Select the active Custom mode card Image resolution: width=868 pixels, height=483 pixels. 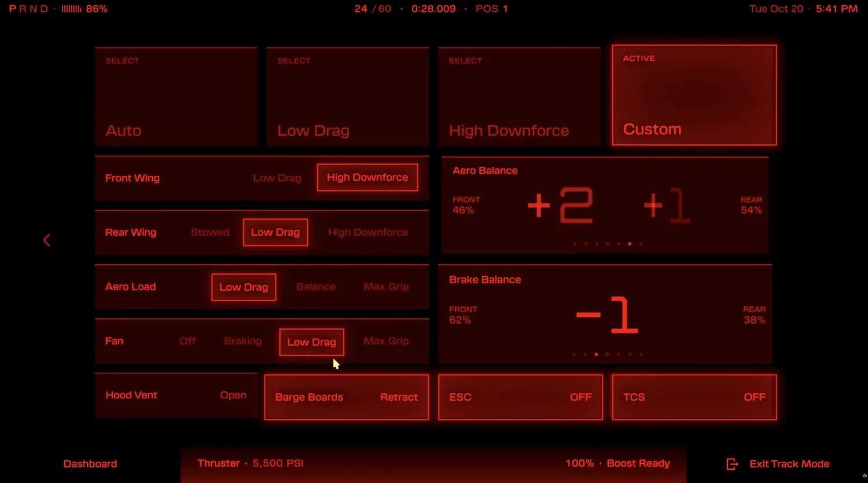694,95
